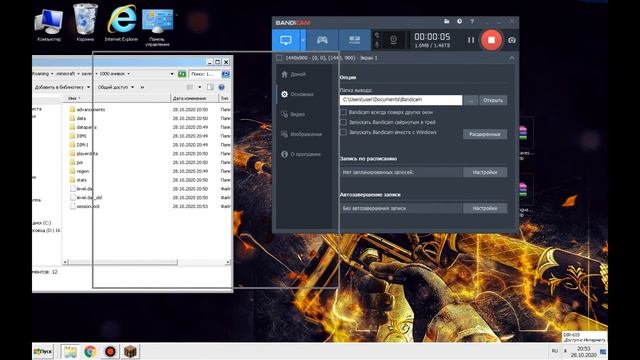Browse output folder with the ... button
The width and height of the screenshot is (640, 360).
(x=471, y=100)
